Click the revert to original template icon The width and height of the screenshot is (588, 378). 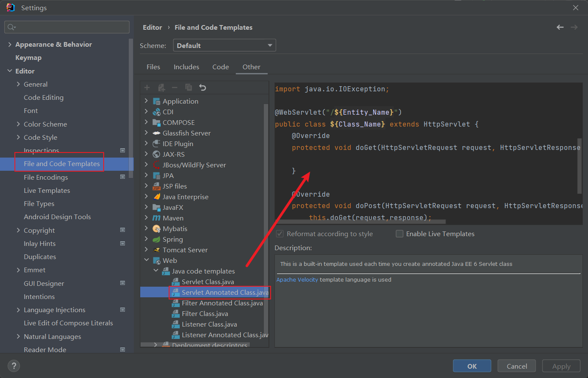203,87
